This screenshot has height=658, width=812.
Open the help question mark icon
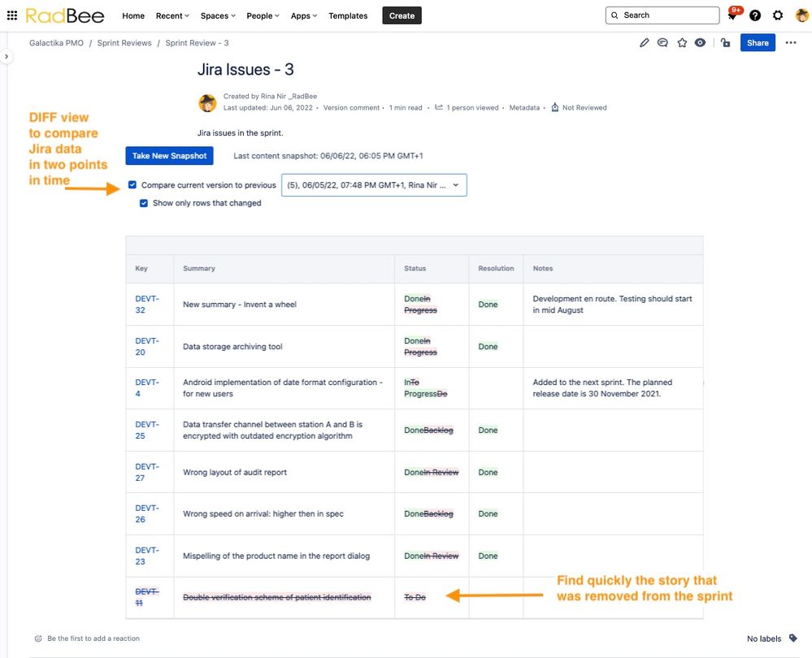pyautogui.click(x=755, y=15)
